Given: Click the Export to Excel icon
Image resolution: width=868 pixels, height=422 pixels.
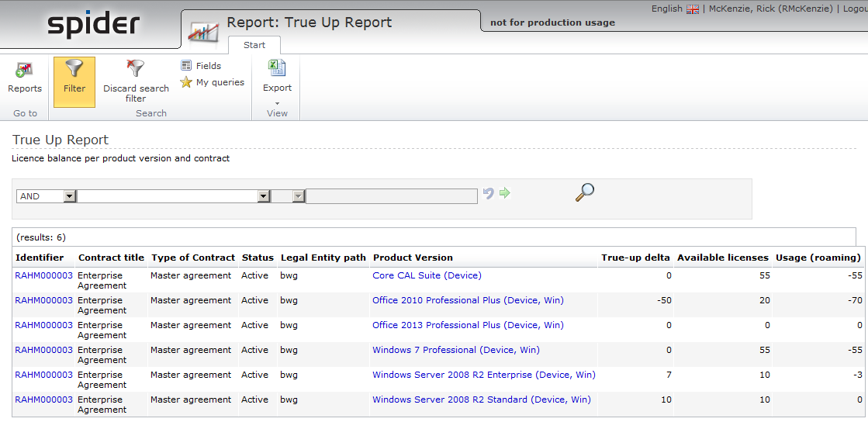Looking at the screenshot, I should pos(277,69).
